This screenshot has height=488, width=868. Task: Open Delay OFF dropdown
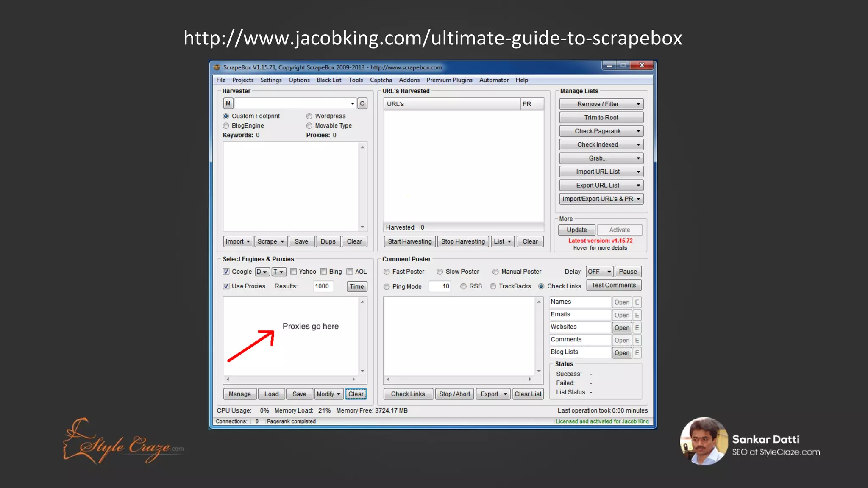tap(599, 272)
